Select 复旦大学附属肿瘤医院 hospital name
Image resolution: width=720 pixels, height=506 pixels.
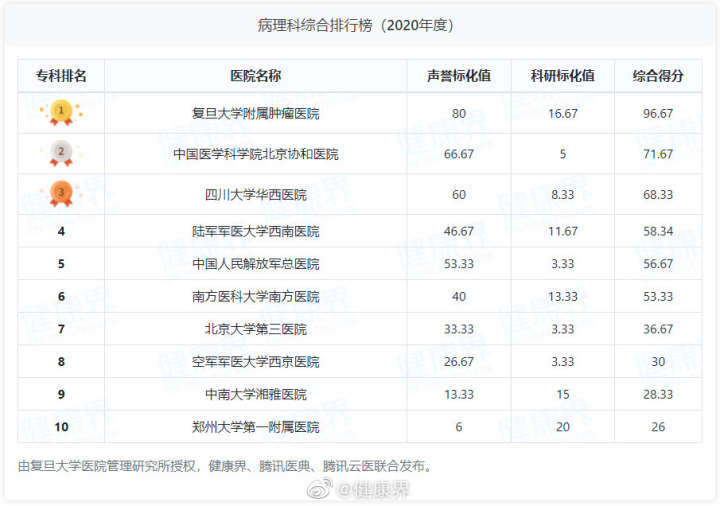pos(255,113)
